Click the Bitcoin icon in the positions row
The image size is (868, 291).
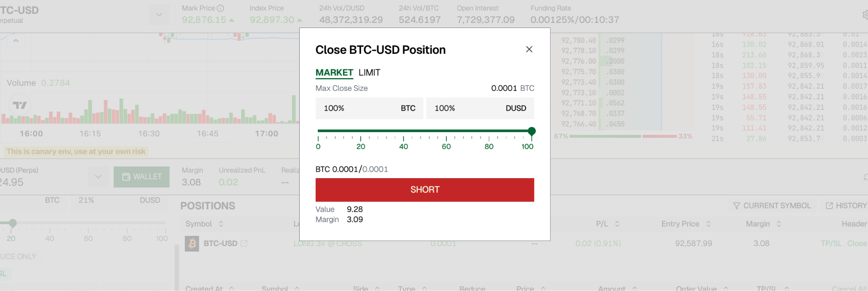point(192,243)
